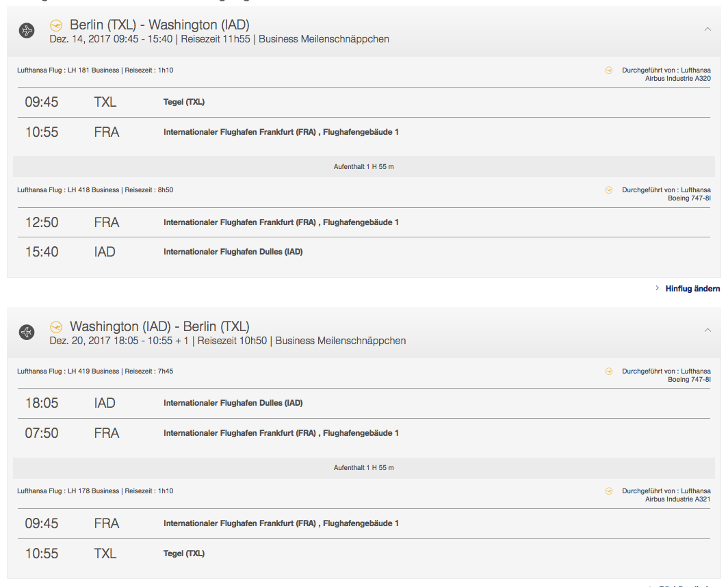Click the arrow beside Hinflug ändern
Screen dimensions: 728x587
coord(658,289)
